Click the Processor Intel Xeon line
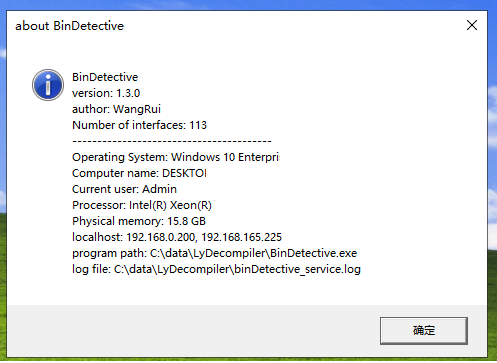 pyautogui.click(x=142, y=205)
